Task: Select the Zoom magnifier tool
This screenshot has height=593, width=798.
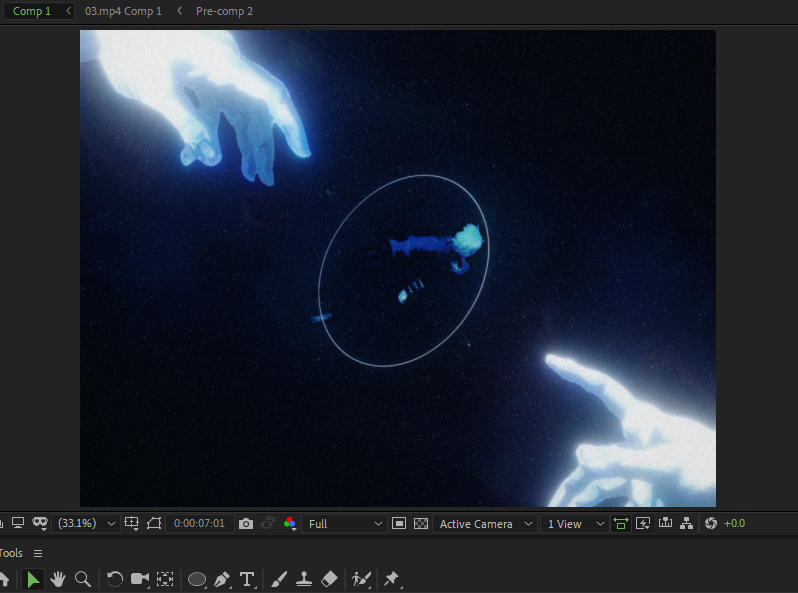Action: coord(82,579)
